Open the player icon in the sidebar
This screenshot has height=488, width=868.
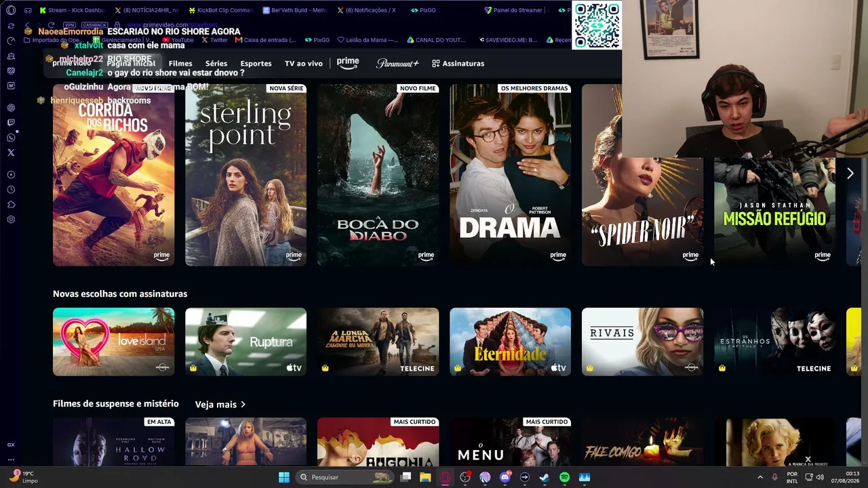click(11, 175)
